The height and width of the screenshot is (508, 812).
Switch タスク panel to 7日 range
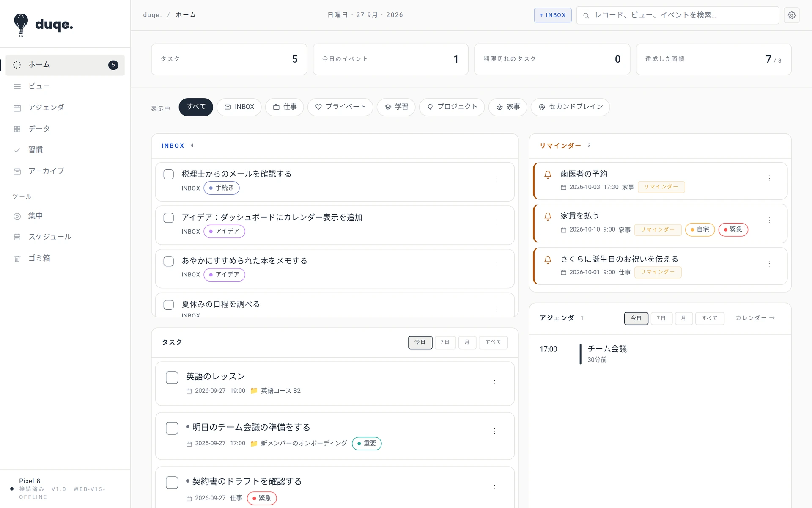coord(445,342)
